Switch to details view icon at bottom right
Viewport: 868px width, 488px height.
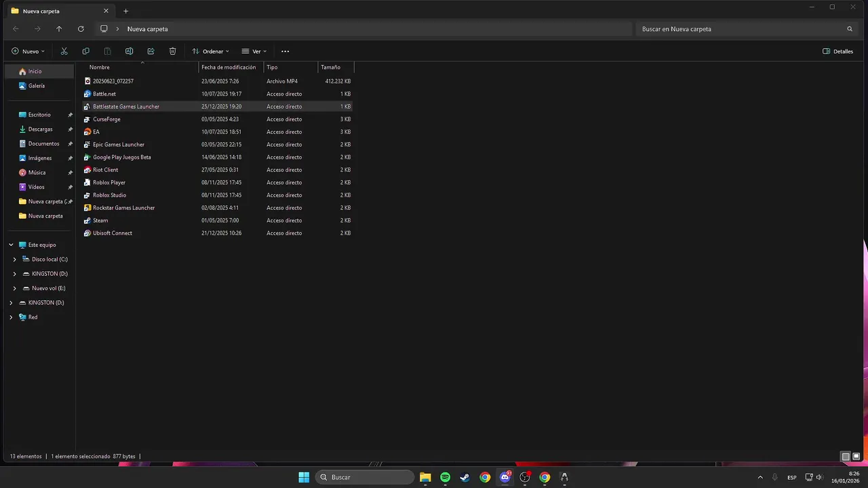pyautogui.click(x=846, y=457)
